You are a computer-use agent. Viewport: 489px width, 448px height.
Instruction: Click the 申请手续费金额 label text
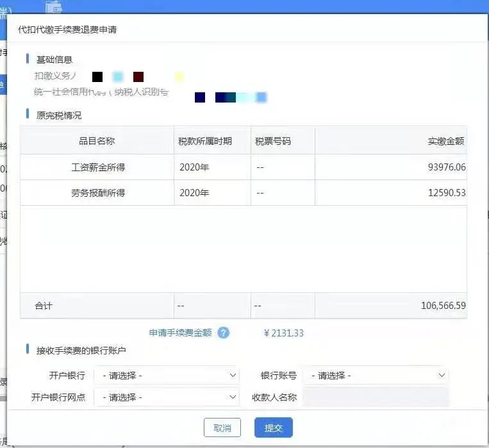pos(180,333)
